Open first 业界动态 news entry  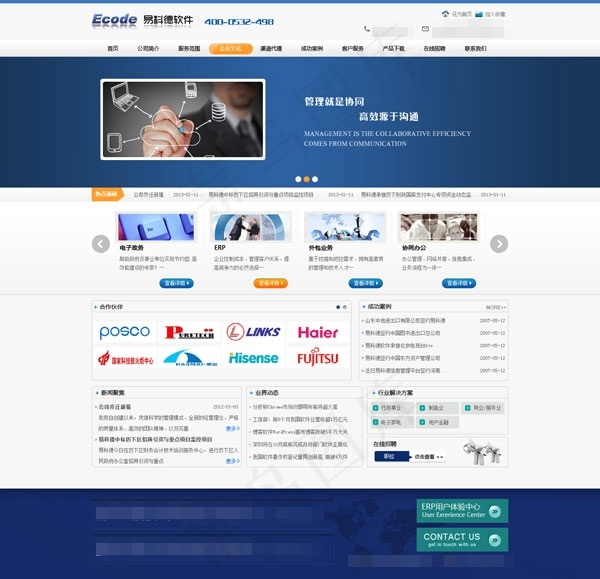coord(295,407)
